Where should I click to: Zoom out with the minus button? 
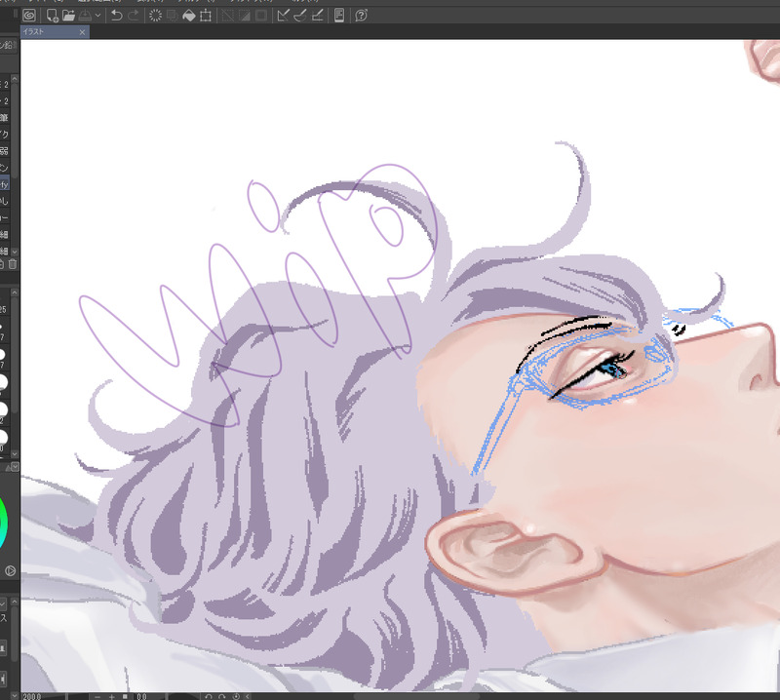tap(98, 697)
